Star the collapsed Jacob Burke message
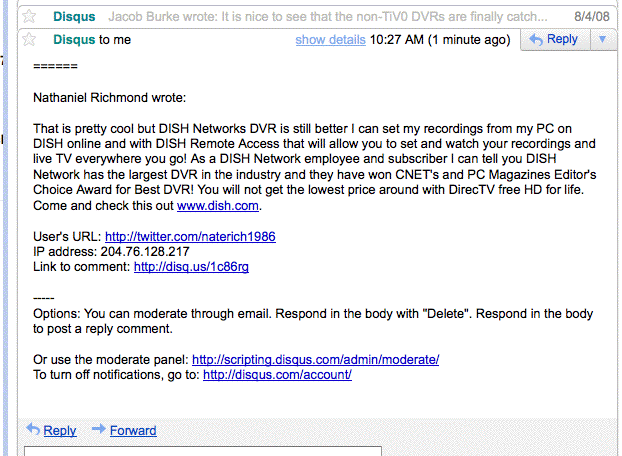This screenshot has height=456, width=622. [x=30, y=17]
